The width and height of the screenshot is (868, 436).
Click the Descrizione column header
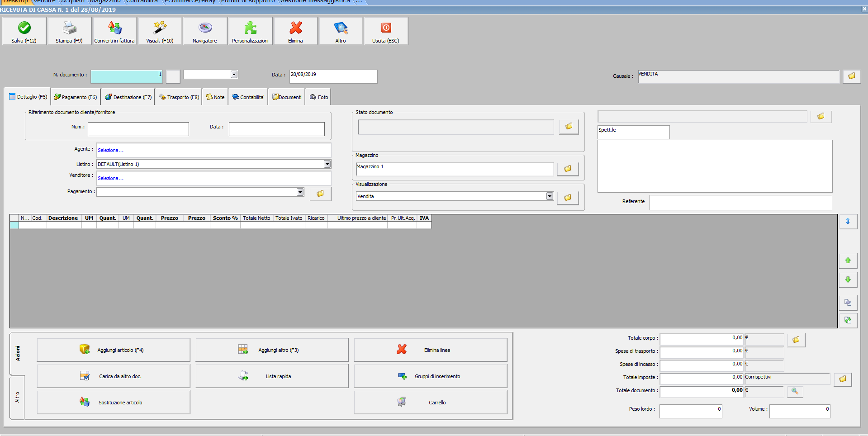(x=63, y=218)
